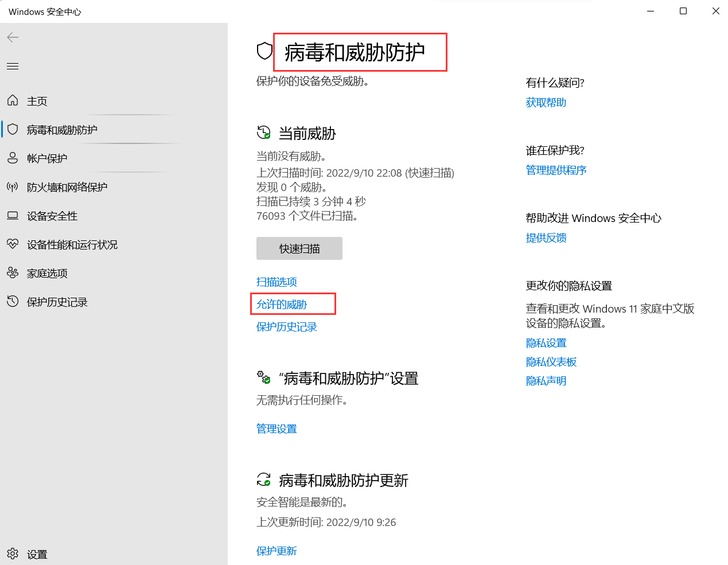This screenshot has height=565, width=728.
Task: Click the person icon beside 帐户保护
Action: [13, 158]
